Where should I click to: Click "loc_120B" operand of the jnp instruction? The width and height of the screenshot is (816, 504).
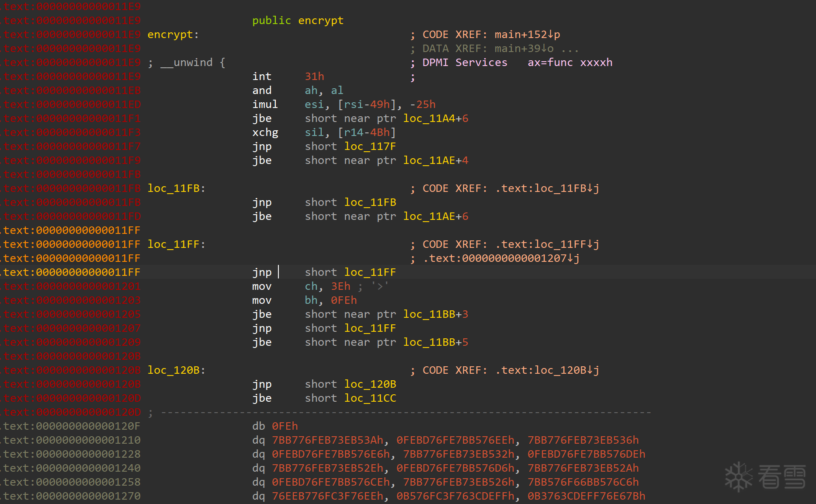click(x=370, y=384)
